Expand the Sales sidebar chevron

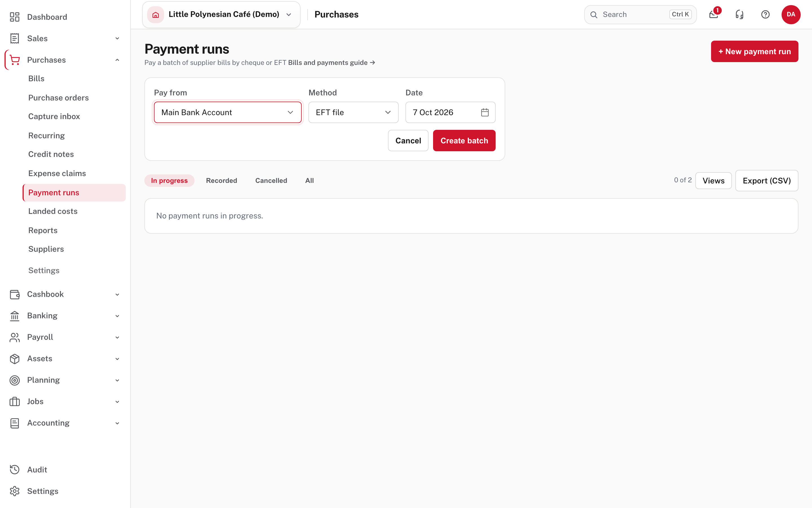pos(117,38)
